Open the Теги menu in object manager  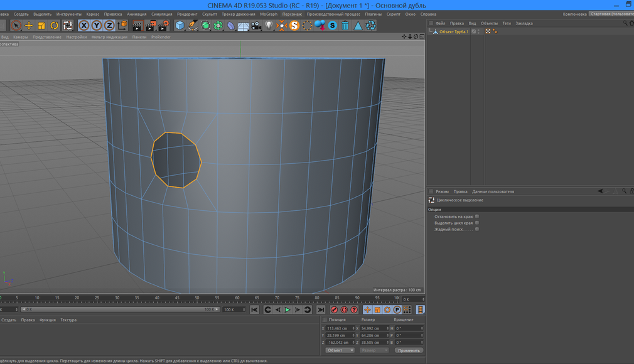coord(507,23)
